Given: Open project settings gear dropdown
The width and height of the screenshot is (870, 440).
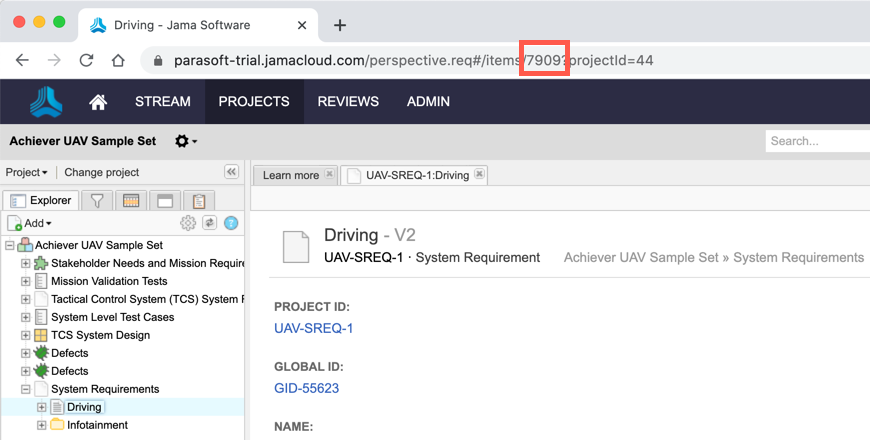Looking at the screenshot, I should pos(186,141).
